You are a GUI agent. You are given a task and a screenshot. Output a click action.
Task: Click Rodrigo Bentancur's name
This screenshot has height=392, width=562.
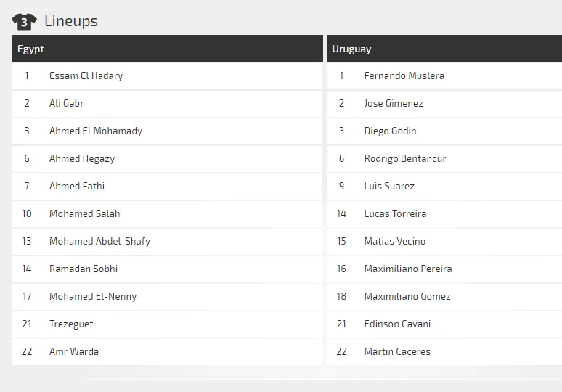(x=405, y=159)
